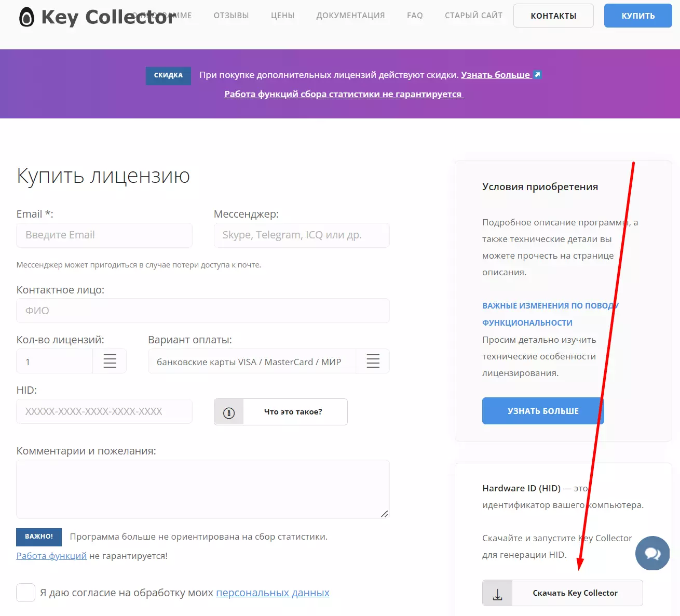Click the 'Key Collector' site title text
Viewport: 680px width, 616px height.
[x=108, y=17]
